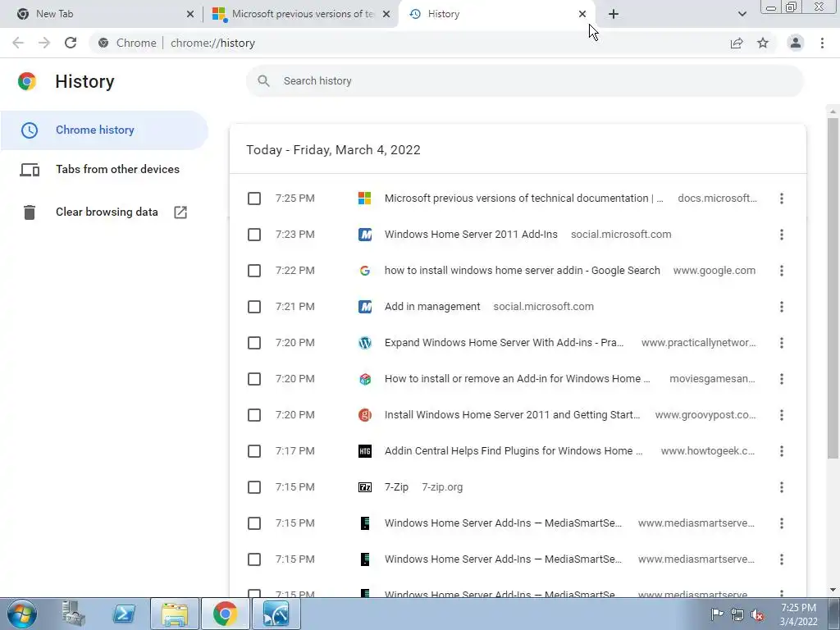The image size is (840, 630).
Task: Share this page icon in address bar
Action: (737, 43)
